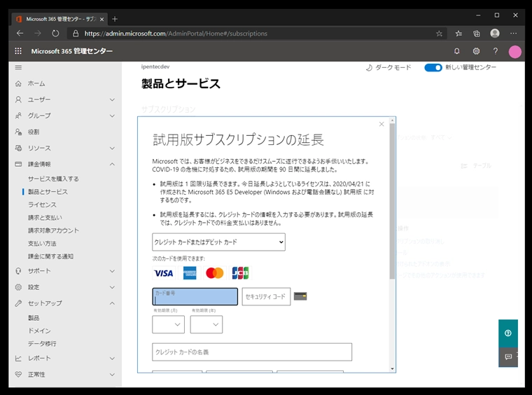The width and height of the screenshot is (532, 395).
Task: Click the help question mark icon
Action: [x=496, y=51]
